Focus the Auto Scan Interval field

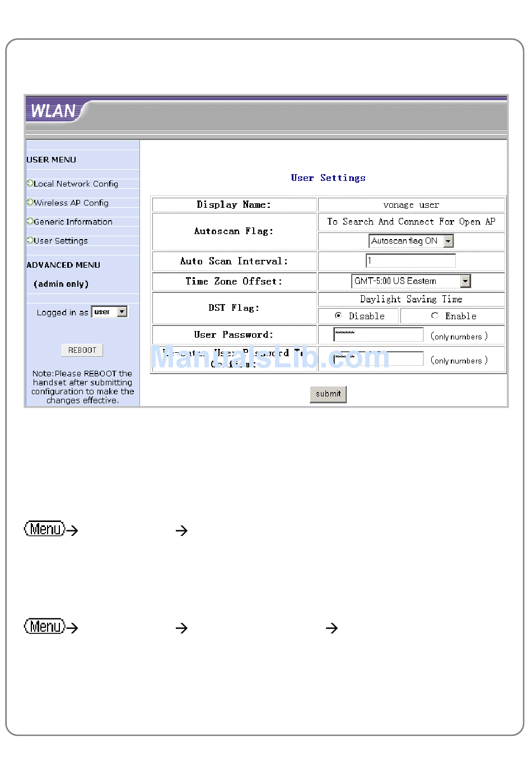(x=410, y=261)
